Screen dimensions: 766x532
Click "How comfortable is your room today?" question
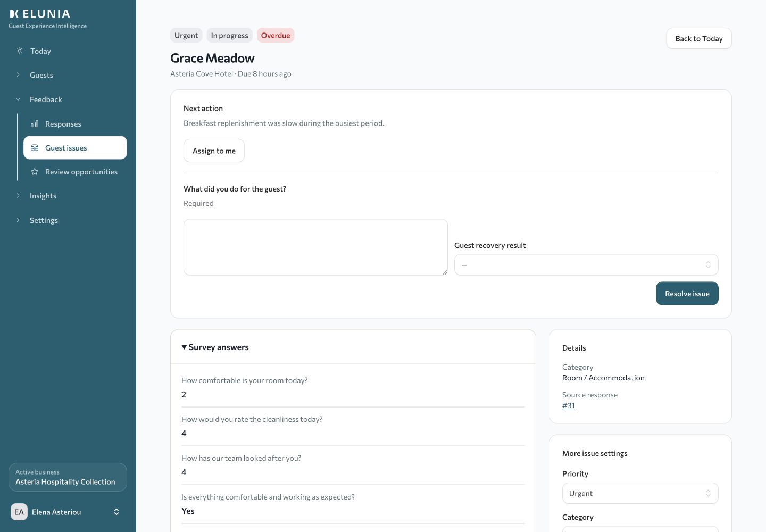[x=245, y=380]
